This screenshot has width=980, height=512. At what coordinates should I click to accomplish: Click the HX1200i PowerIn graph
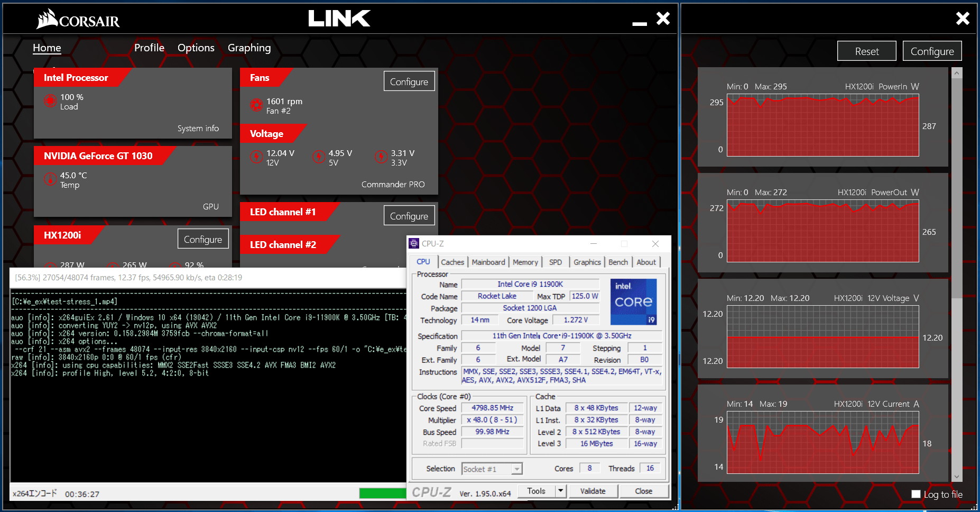(822, 125)
